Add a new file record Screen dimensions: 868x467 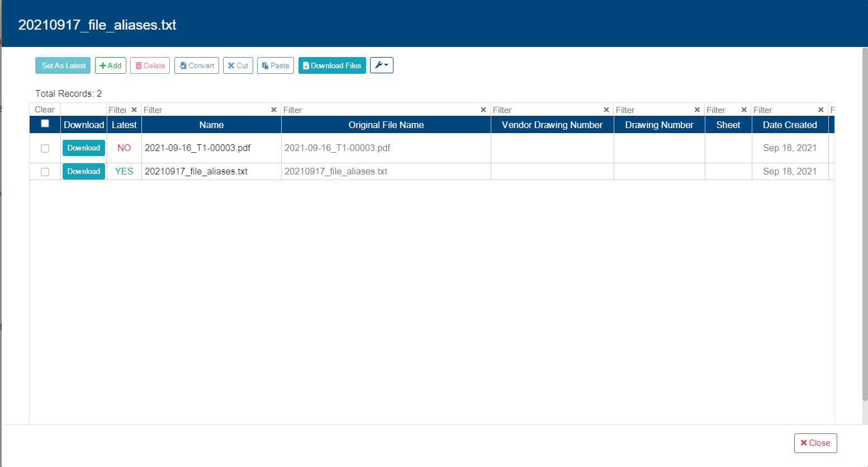pyautogui.click(x=111, y=65)
